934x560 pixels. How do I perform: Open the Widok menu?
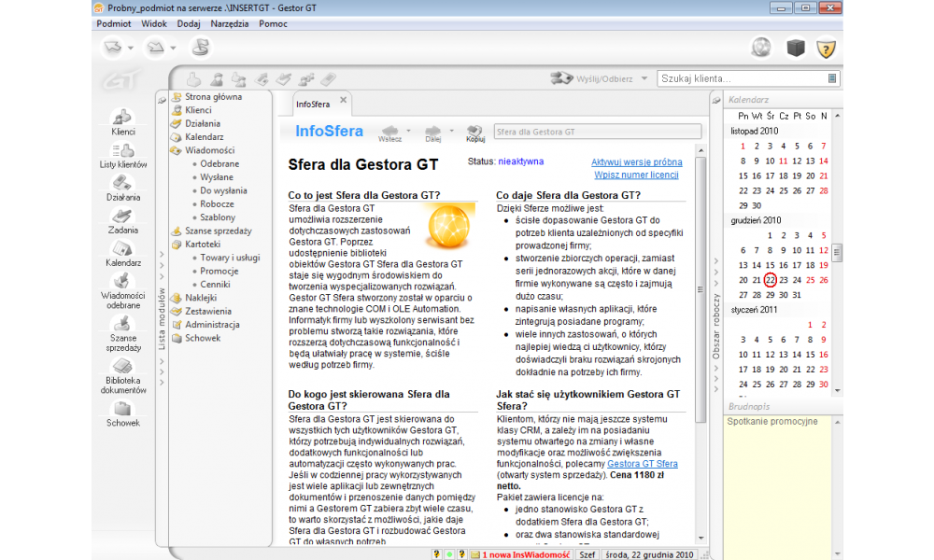click(x=154, y=24)
